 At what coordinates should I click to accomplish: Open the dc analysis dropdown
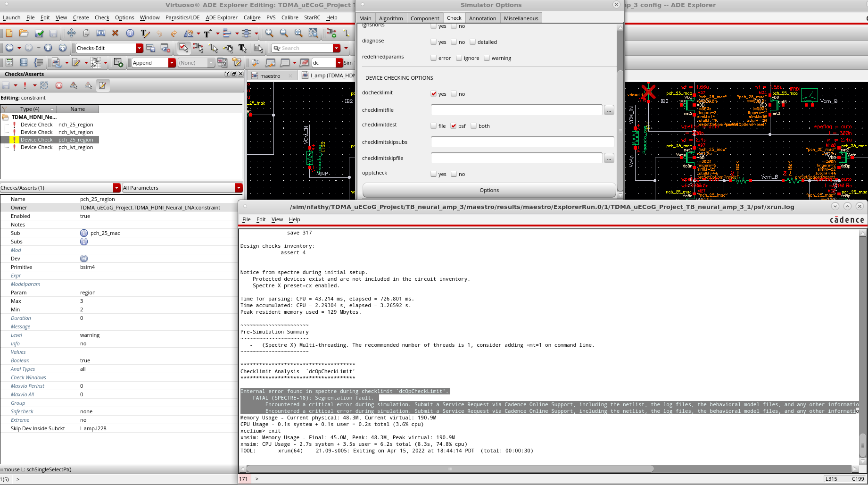tap(339, 63)
